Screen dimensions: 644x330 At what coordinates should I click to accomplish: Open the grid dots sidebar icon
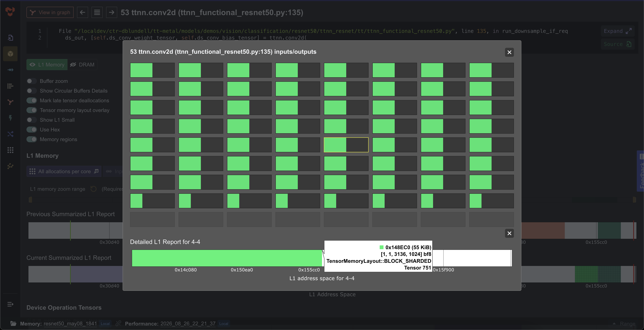click(x=10, y=150)
